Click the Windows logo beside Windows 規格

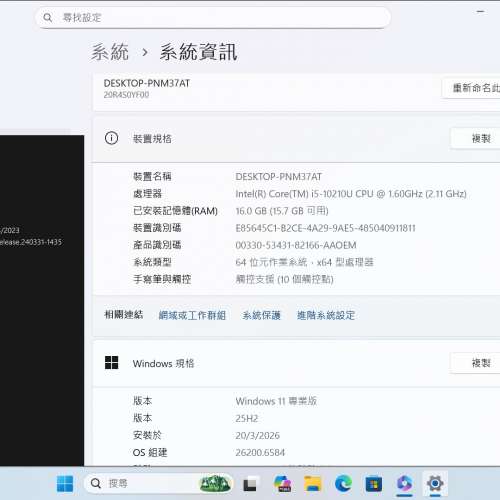pos(111,363)
